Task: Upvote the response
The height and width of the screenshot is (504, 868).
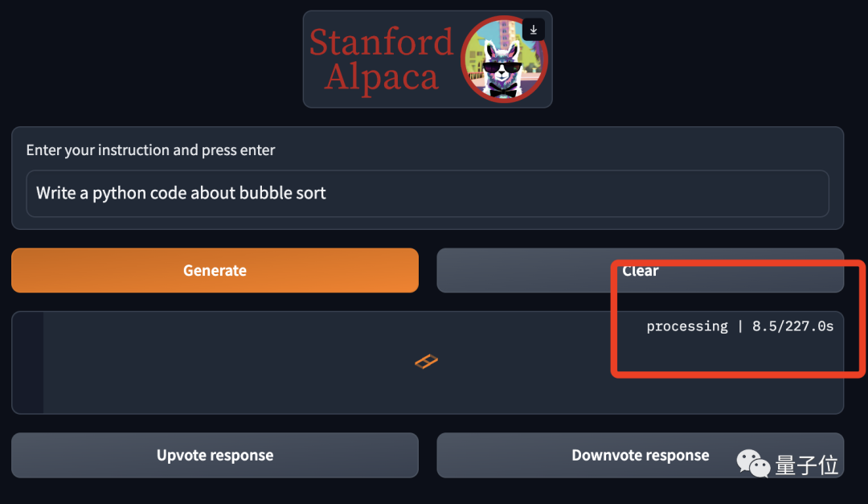Action: [215, 455]
